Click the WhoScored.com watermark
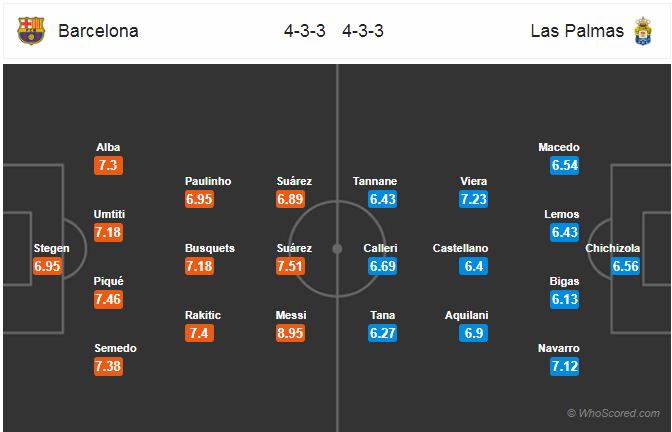This screenshot has width=672, height=432. tap(613, 413)
